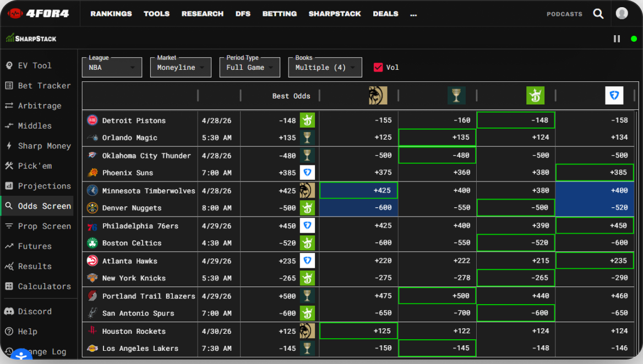
Task: Open the Rankings menu
Action: [111, 14]
